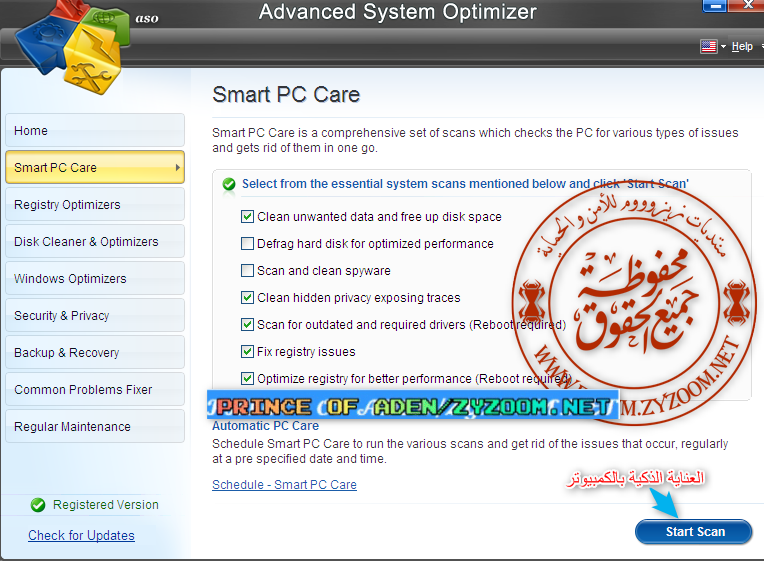Viewport: 764px width, 561px height.
Task: Select Smart PC Care sidebar item
Action: [95, 167]
